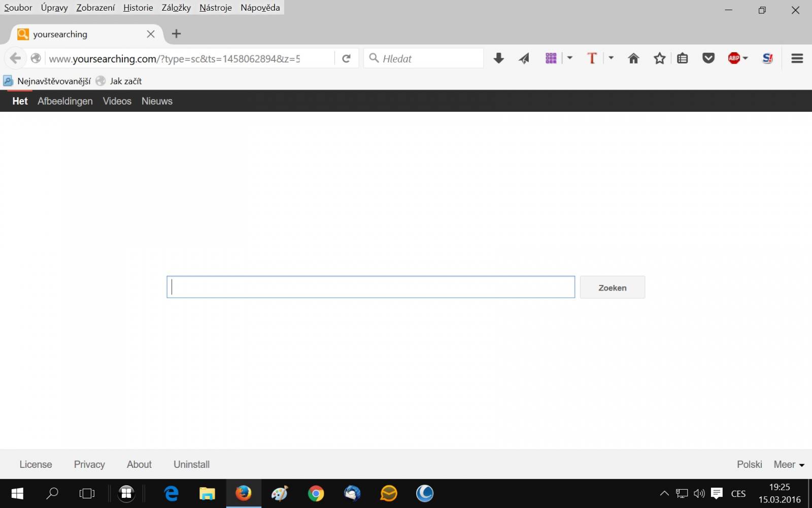Screen dimensions: 812x508
Task: Show hidden system tray icons
Action: 664,493
